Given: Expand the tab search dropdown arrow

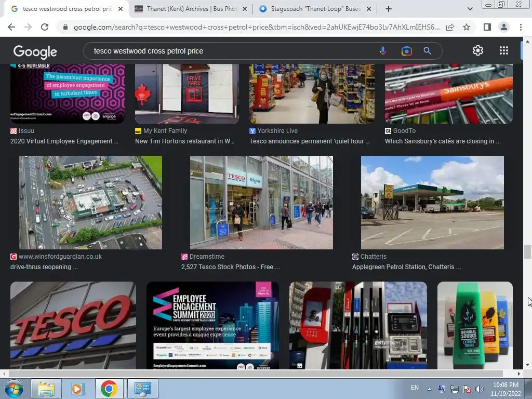Looking at the screenshot, I should [470, 9].
